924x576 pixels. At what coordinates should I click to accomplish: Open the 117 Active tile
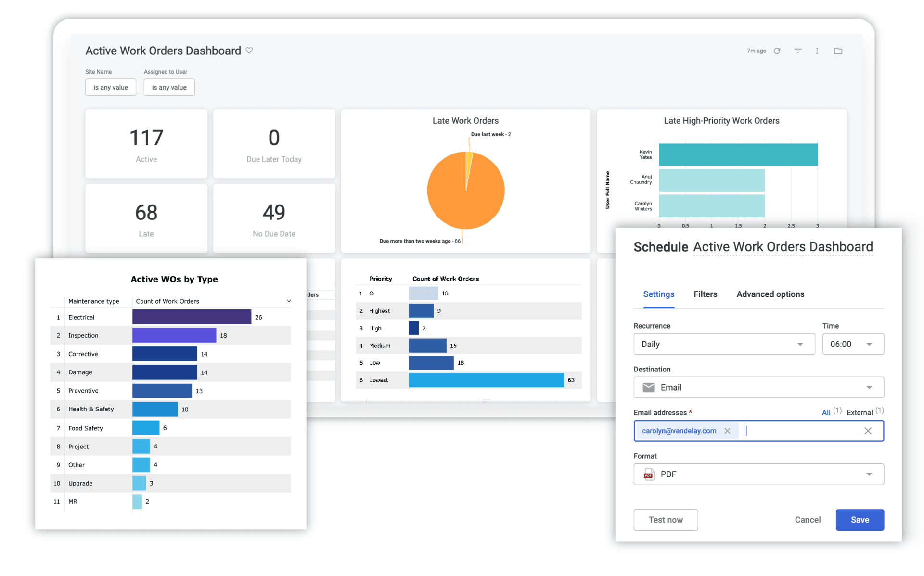click(x=146, y=144)
